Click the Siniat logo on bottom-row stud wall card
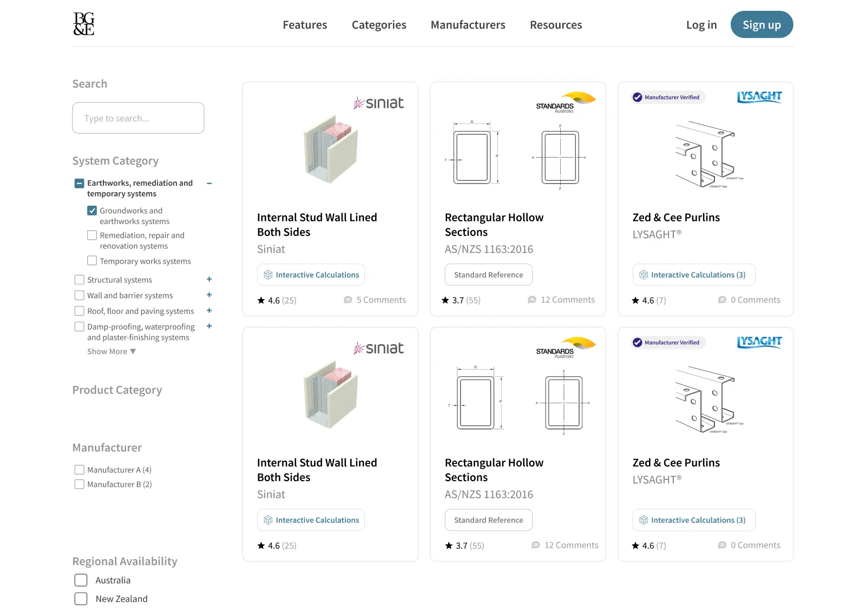 tap(378, 348)
